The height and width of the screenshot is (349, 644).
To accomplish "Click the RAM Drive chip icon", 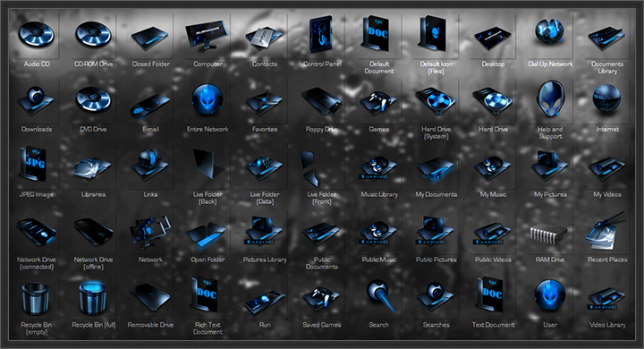I will (548, 234).
